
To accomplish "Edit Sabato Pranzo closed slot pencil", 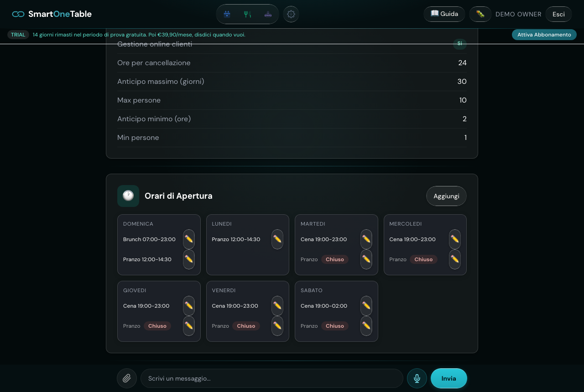I will coord(366,326).
